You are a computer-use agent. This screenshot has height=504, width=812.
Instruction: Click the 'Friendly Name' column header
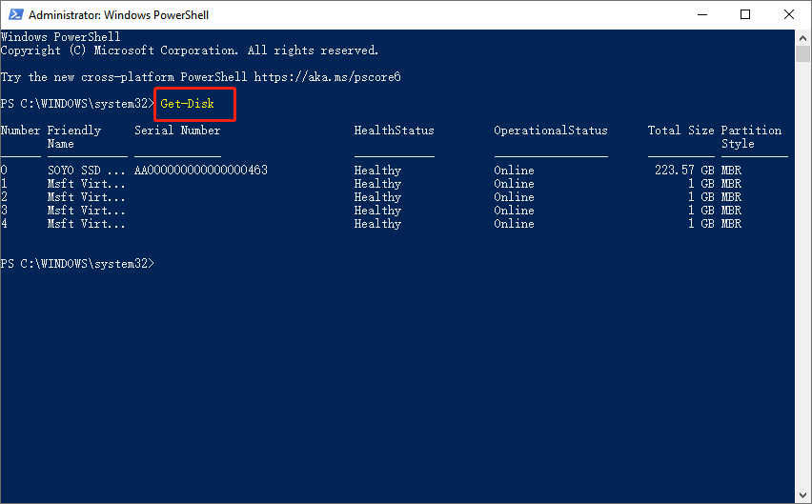(x=74, y=137)
